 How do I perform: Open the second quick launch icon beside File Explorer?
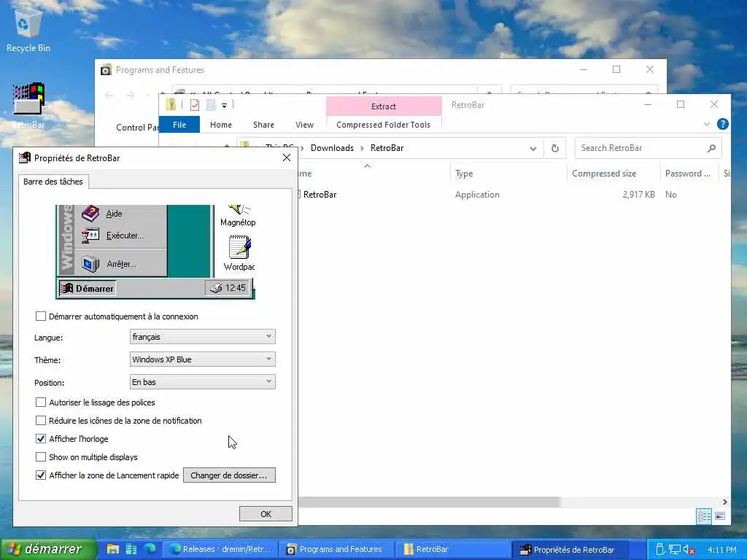tap(131, 549)
